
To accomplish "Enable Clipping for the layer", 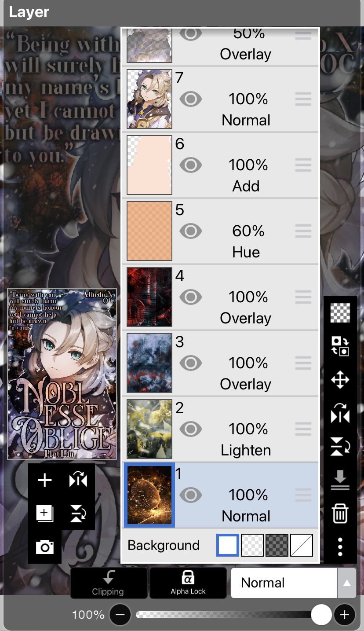I will (109, 583).
